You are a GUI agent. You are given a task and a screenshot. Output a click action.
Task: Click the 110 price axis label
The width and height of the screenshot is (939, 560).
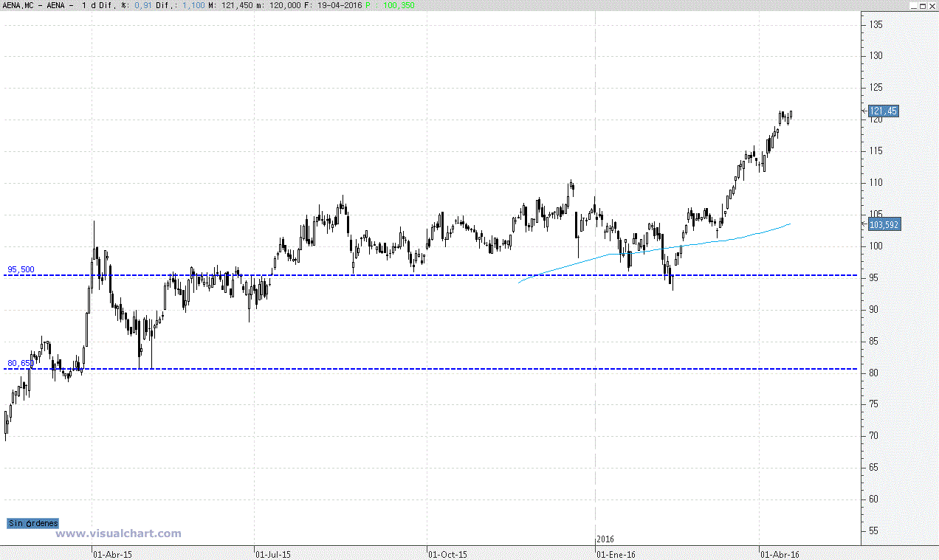(x=876, y=183)
